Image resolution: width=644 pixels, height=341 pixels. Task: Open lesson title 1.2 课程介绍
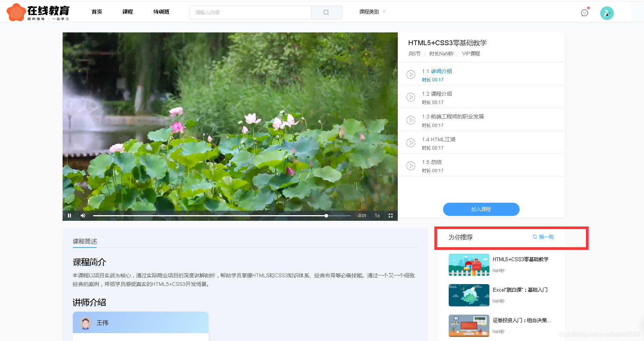(437, 94)
